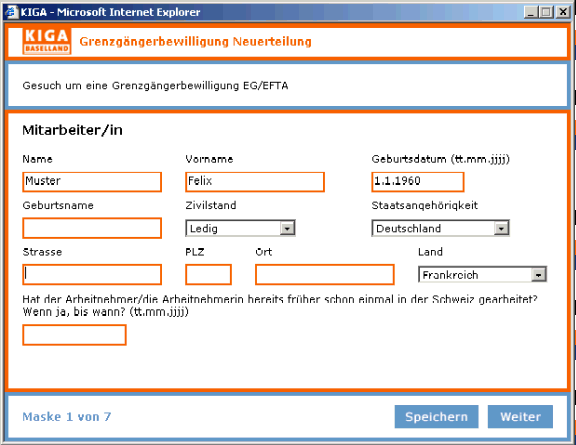Open the Zivilstand dropdown showing Ledig

click(x=240, y=228)
